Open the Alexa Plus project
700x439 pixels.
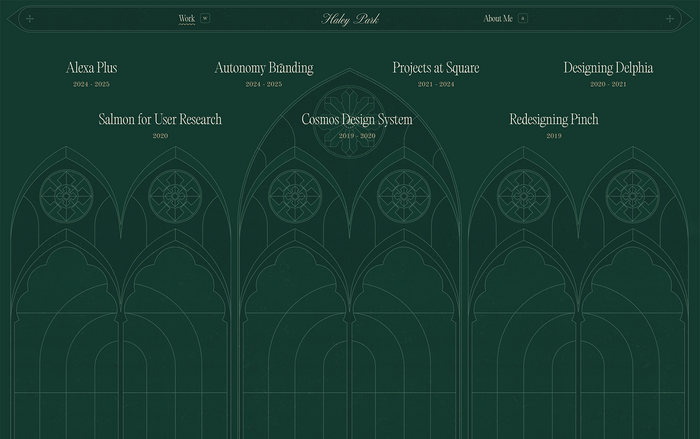tap(92, 68)
